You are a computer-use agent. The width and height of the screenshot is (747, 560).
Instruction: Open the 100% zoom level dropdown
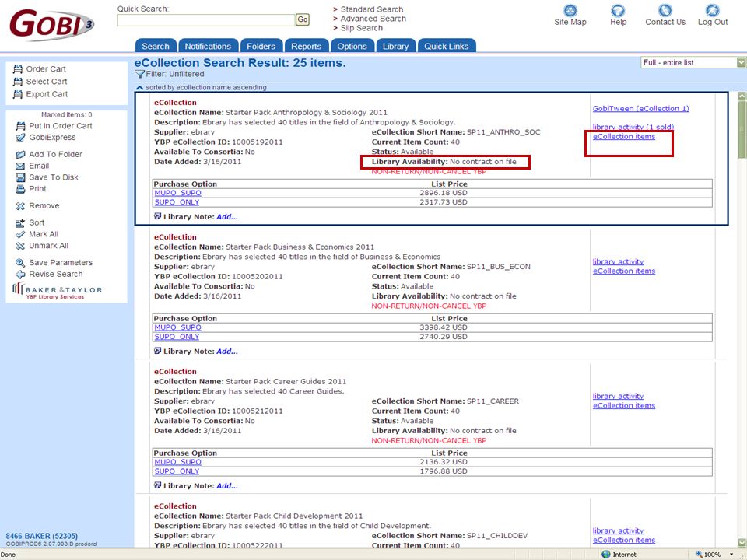coord(731,555)
